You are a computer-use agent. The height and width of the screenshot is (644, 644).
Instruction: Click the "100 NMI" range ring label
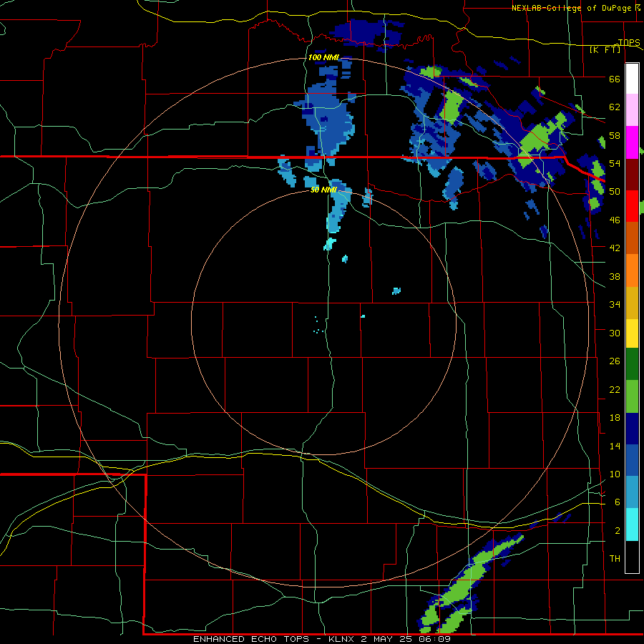pos(323,57)
